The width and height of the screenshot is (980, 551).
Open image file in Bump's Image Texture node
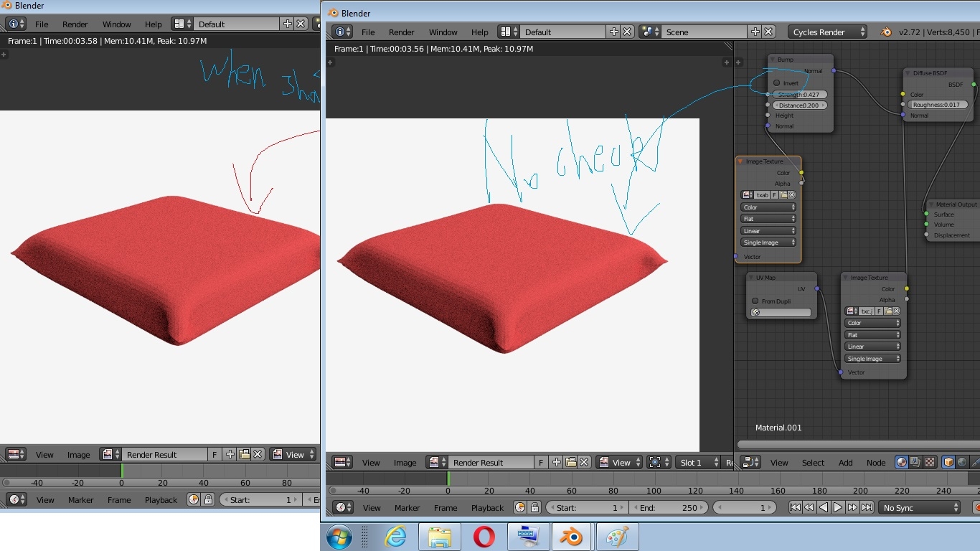783,194
